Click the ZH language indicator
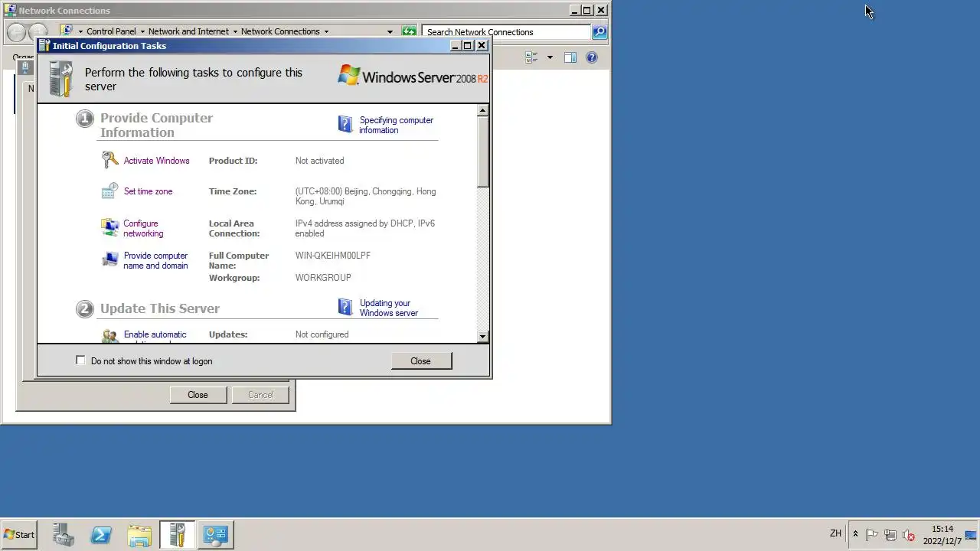 coord(835,533)
